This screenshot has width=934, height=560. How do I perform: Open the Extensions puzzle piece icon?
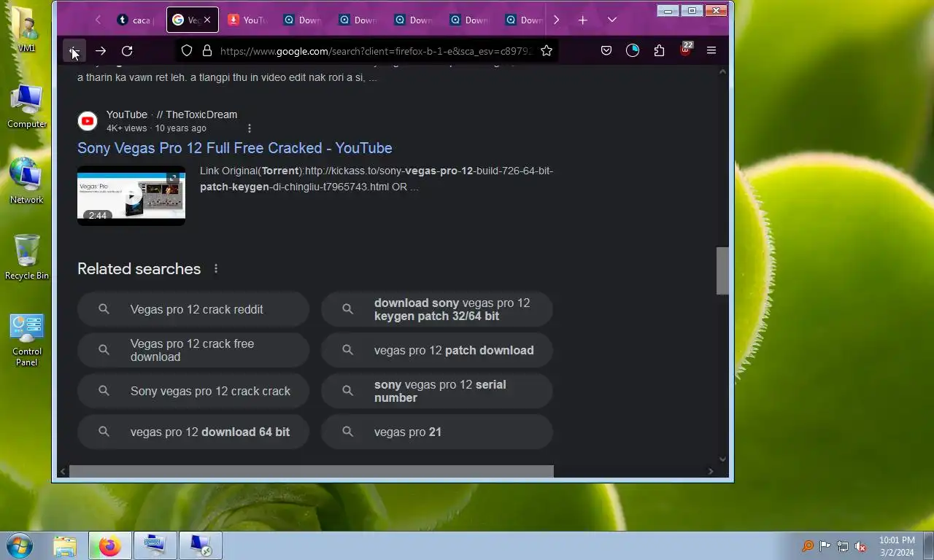click(659, 51)
